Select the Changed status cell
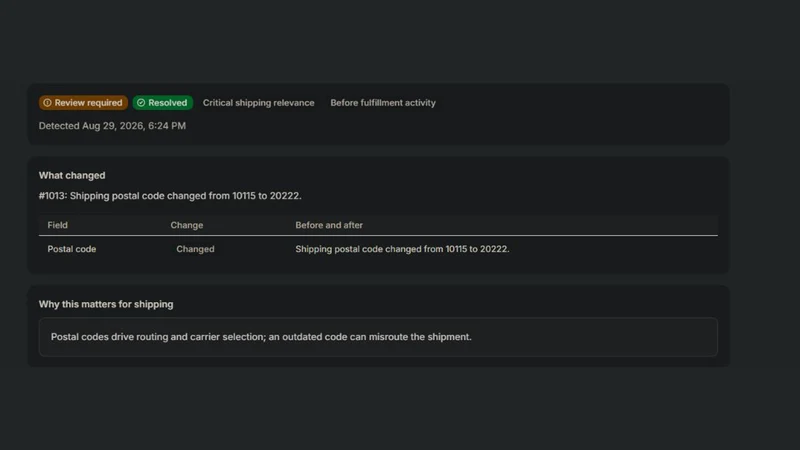Image resolution: width=800 pixels, height=450 pixels. (x=195, y=249)
